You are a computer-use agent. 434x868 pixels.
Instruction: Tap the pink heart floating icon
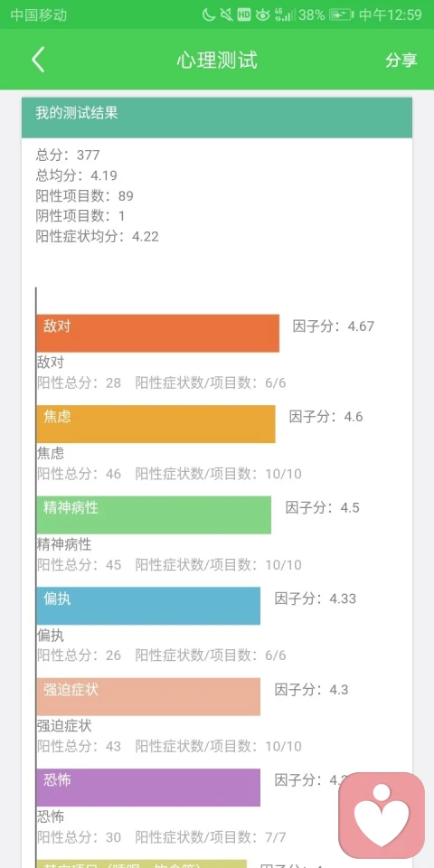coord(382,816)
